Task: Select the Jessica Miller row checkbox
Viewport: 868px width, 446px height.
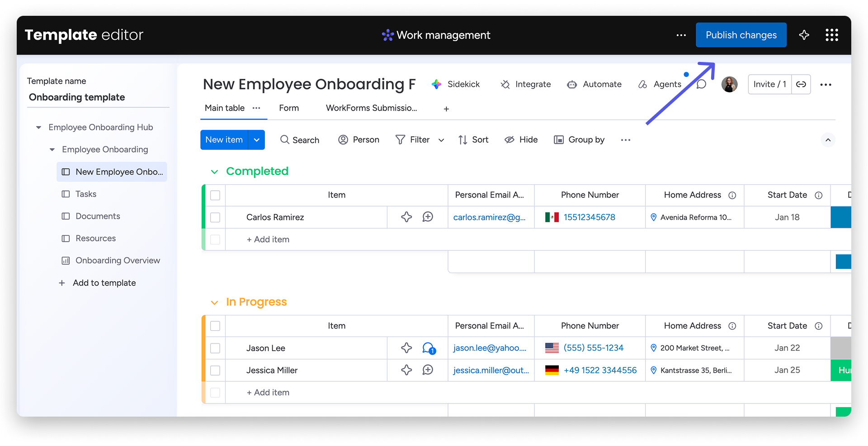Action: 215,371
